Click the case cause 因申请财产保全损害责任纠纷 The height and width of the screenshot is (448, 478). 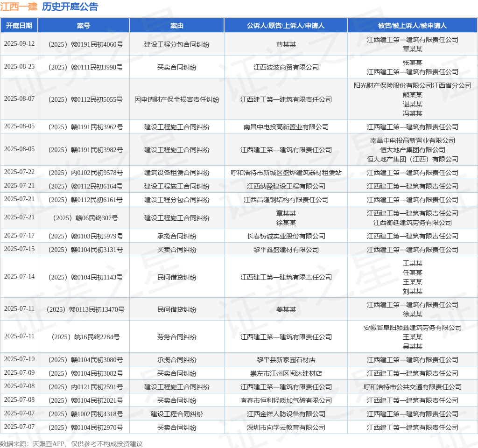coord(177,100)
